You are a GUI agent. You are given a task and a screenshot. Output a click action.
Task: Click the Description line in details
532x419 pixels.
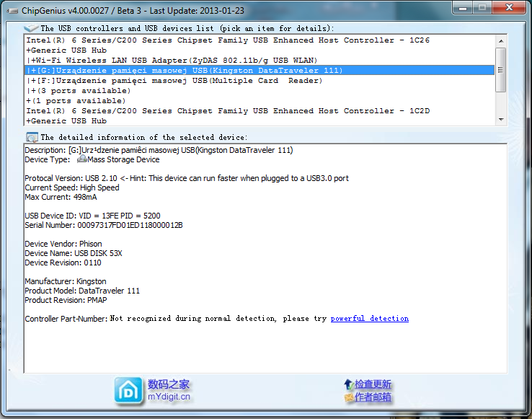coord(159,150)
